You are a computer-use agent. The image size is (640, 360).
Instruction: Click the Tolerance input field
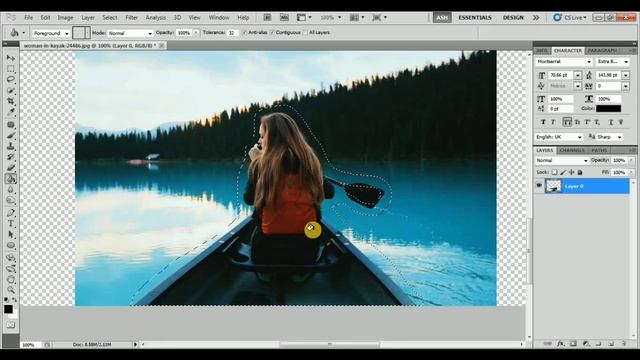click(232, 33)
